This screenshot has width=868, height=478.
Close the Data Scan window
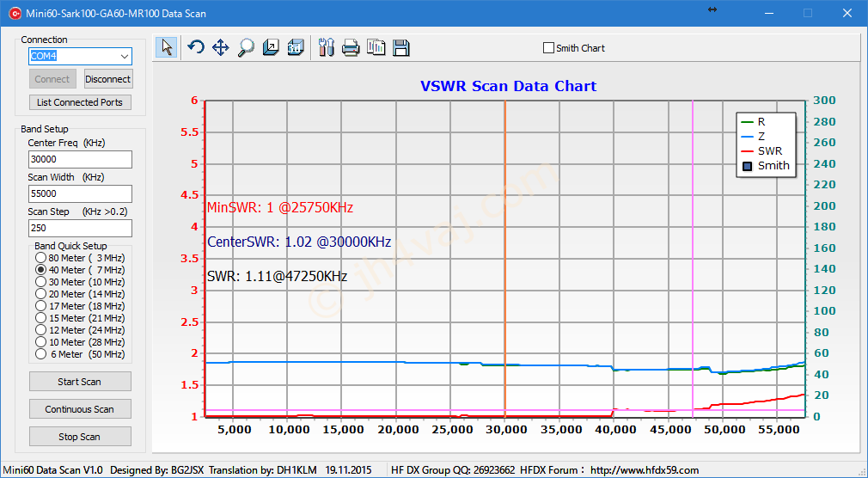tap(847, 13)
